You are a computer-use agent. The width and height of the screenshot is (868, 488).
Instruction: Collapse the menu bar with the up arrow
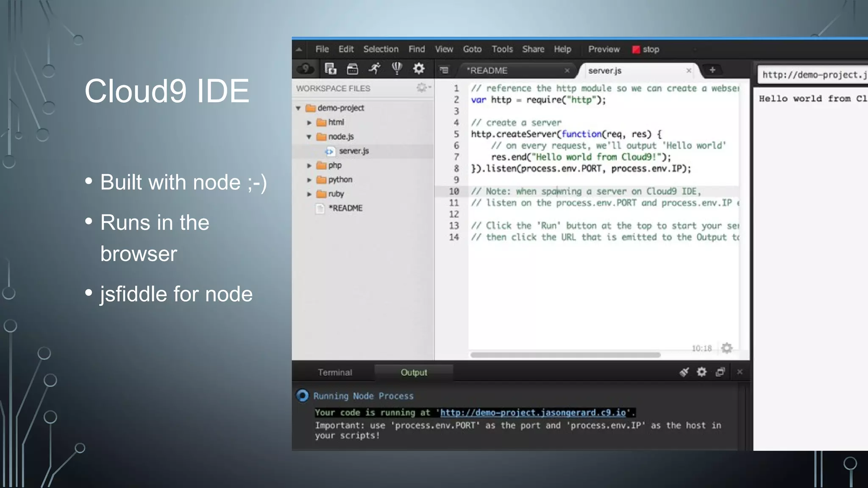pos(299,50)
